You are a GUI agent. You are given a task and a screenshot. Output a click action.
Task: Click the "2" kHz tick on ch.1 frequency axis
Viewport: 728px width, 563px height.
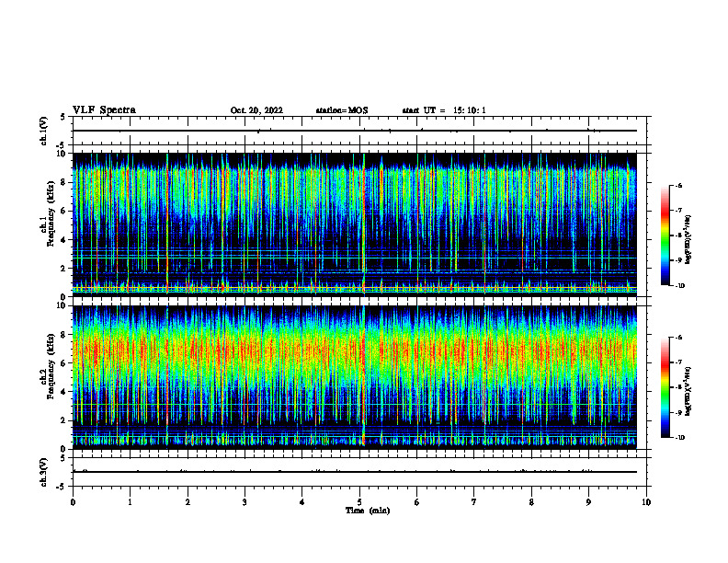(x=64, y=268)
